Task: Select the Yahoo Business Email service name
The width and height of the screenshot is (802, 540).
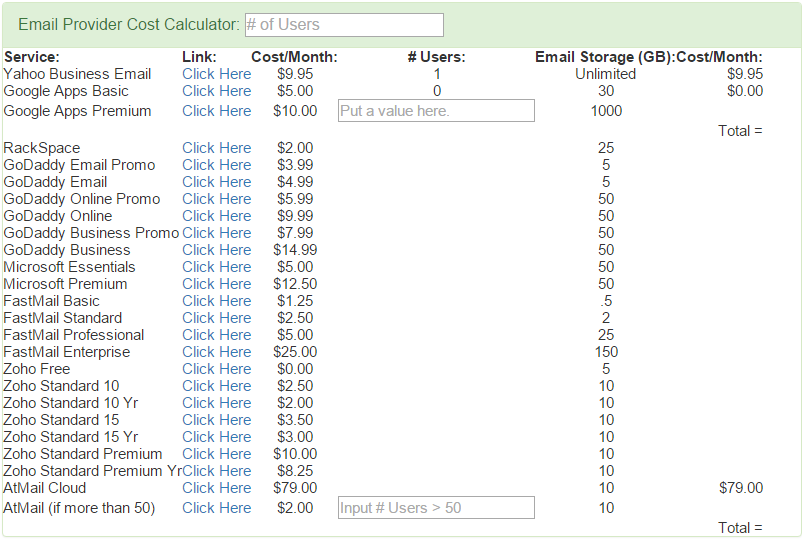Action: 77,74
